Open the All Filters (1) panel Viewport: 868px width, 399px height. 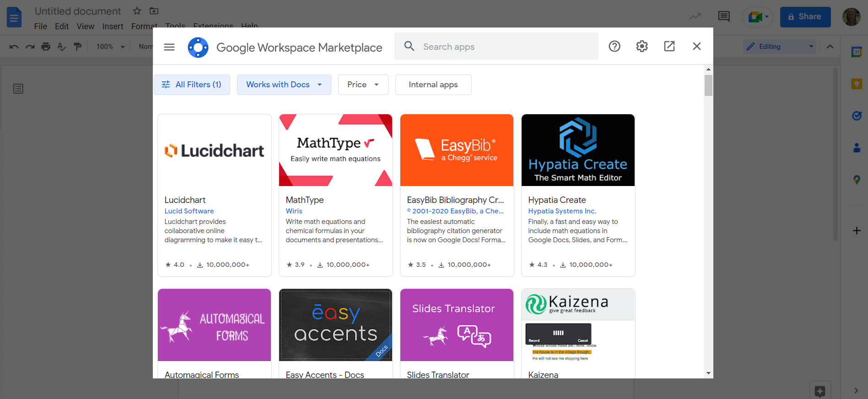(x=192, y=85)
